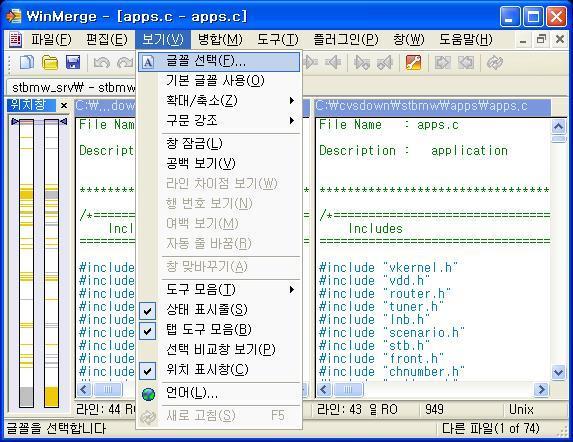Save with the floppy disk toolbar icon

(73, 62)
